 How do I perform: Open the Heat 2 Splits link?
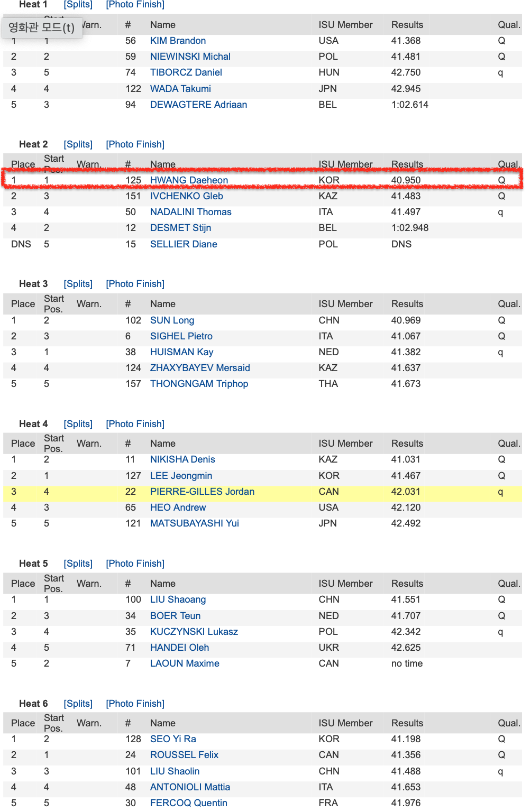(78, 144)
